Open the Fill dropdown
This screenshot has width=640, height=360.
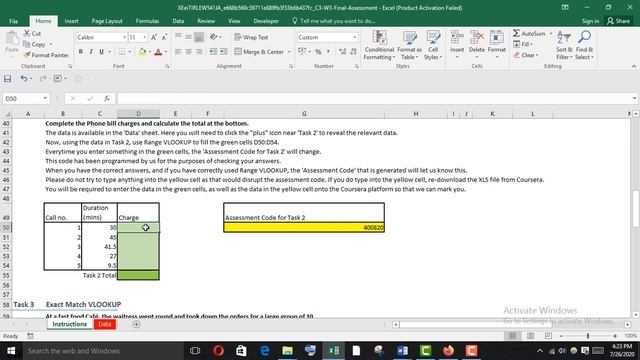pyautogui.click(x=522, y=44)
